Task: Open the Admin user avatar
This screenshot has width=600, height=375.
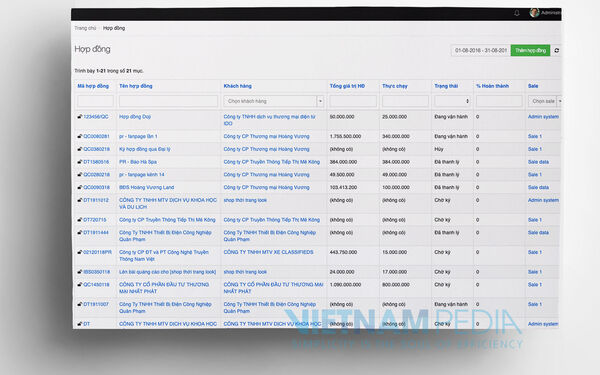Action: pos(534,13)
